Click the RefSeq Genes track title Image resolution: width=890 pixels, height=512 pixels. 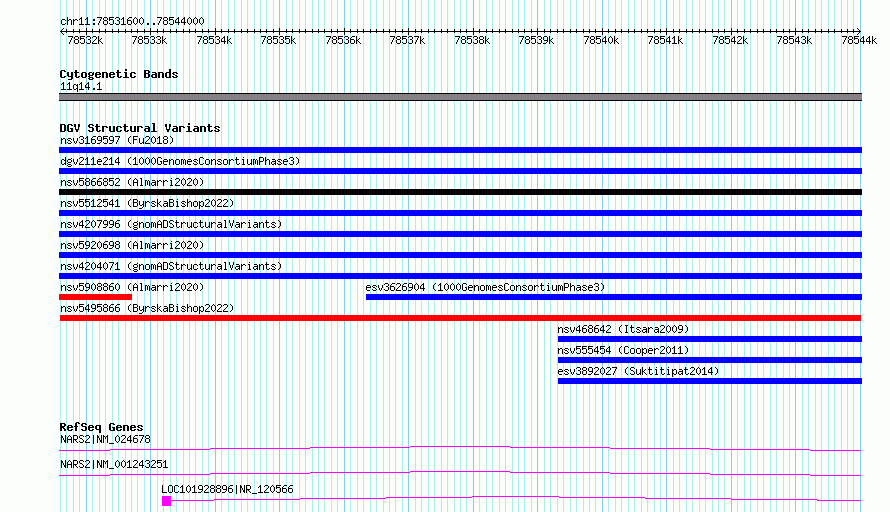pyautogui.click(x=101, y=427)
